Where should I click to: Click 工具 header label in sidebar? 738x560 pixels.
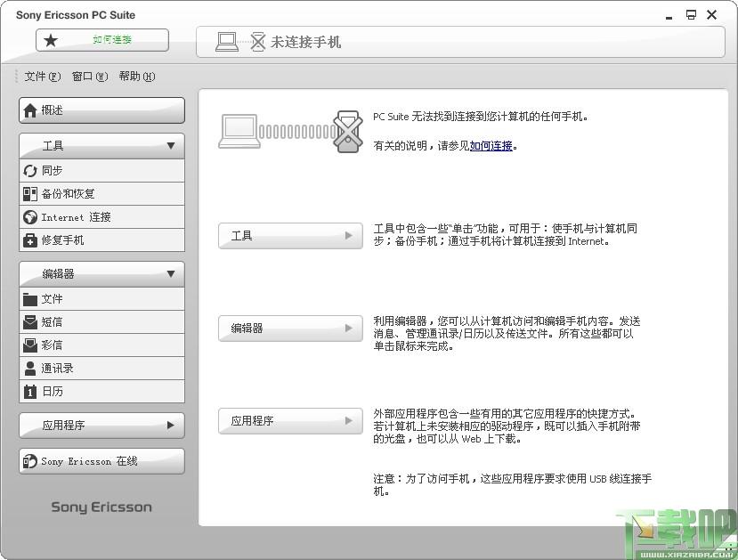(53, 146)
